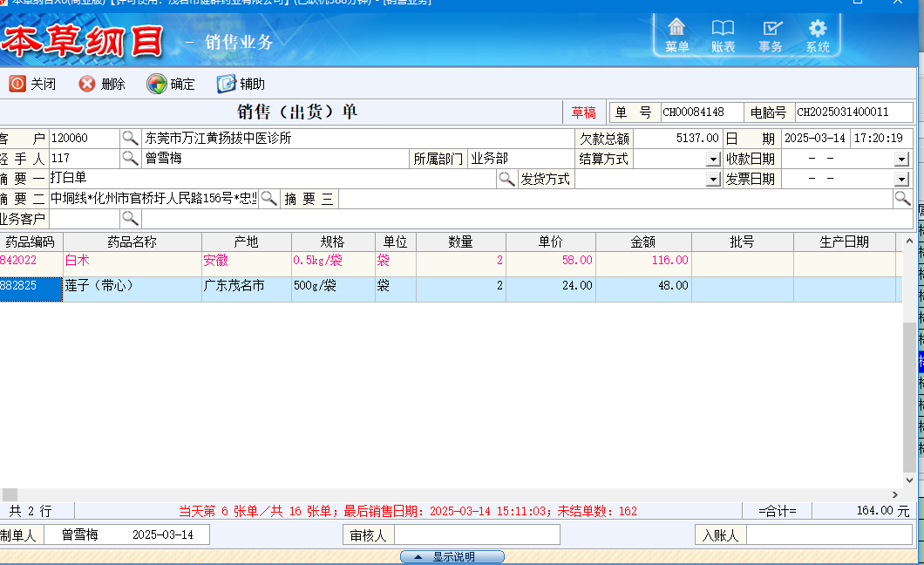
Task: Click the unit price cell 58.00
Action: 550,264
